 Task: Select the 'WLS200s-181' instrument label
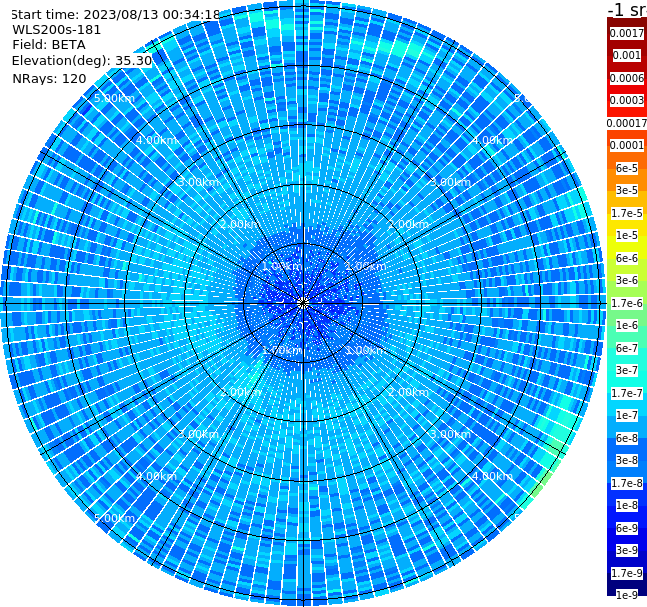point(57,30)
